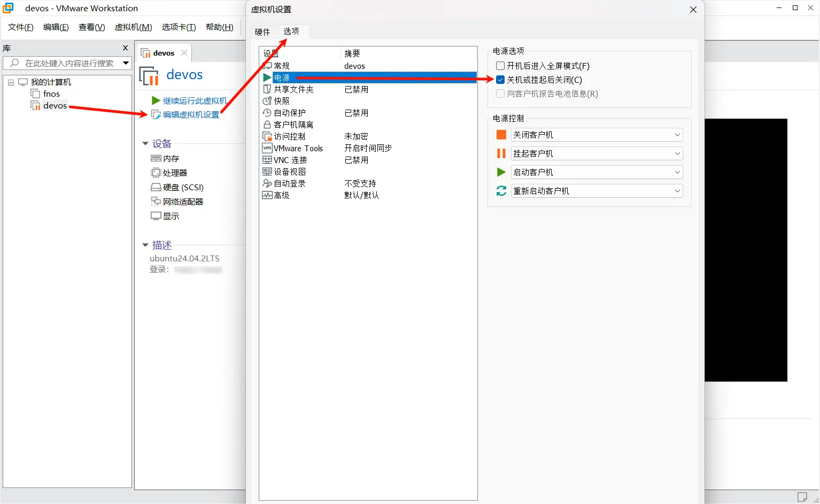Collapse the 描述 section

click(x=145, y=245)
